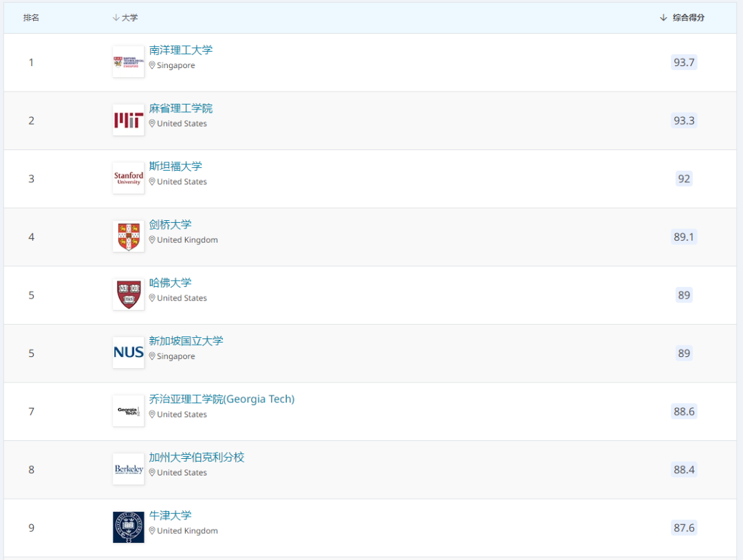Screen dimensions: 743x560
Task: Click location pin icon for 哈佛大学
Action: 152,298
